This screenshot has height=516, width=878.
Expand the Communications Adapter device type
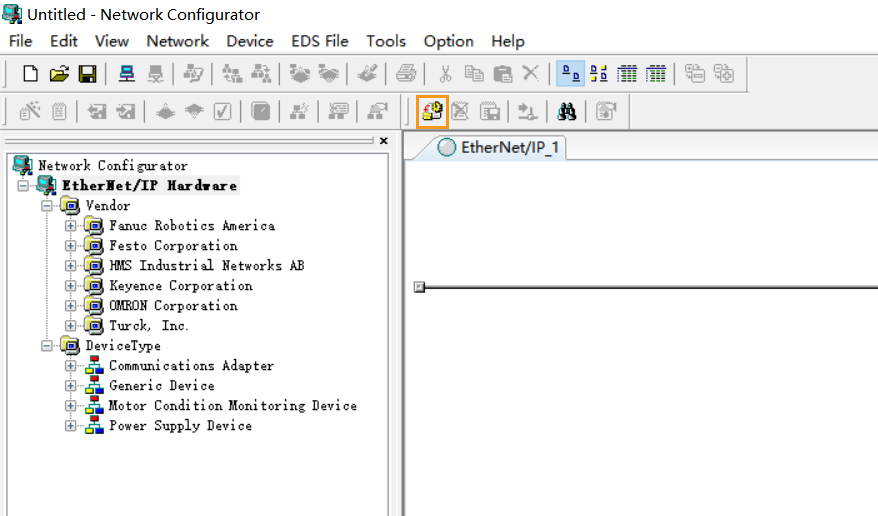click(71, 366)
